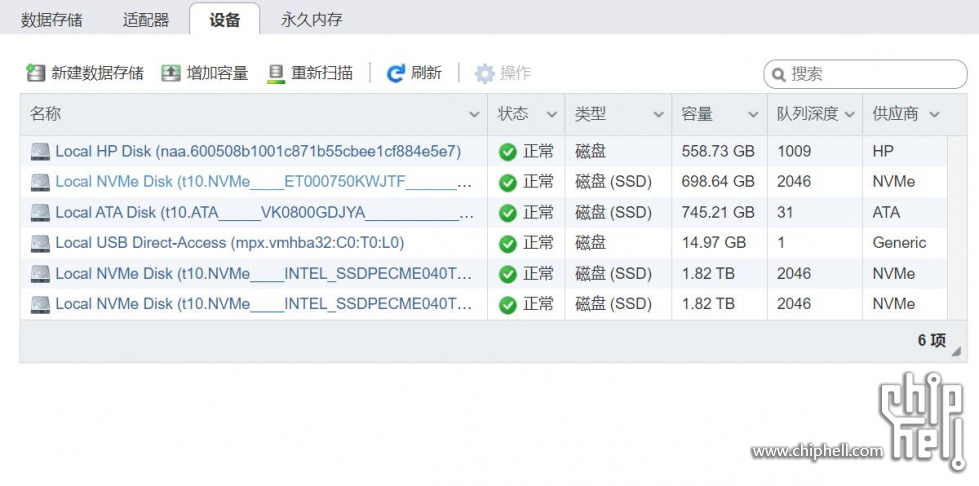
Task: Click 新建数据存储 button label
Action: pos(97,73)
